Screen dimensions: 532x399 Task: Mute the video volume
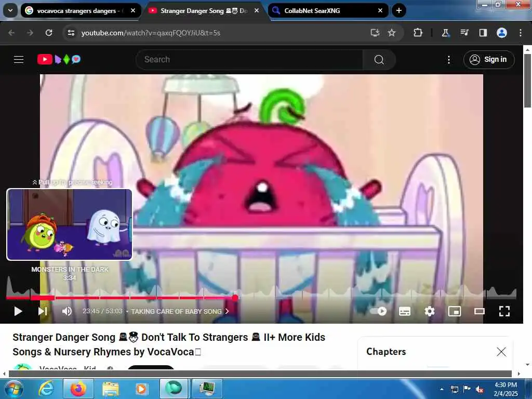click(x=67, y=311)
